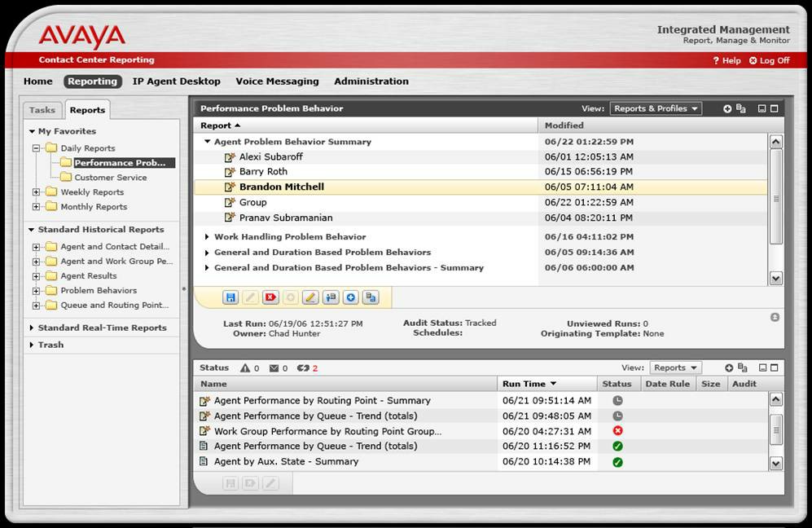The width and height of the screenshot is (812, 528).
Task: Expand the Weekly Reports folder
Action: tap(37, 192)
